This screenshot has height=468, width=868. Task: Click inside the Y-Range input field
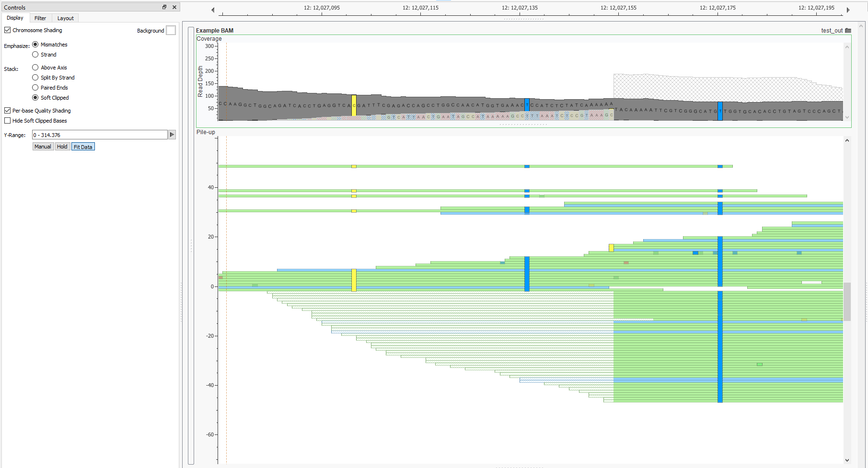click(96, 135)
